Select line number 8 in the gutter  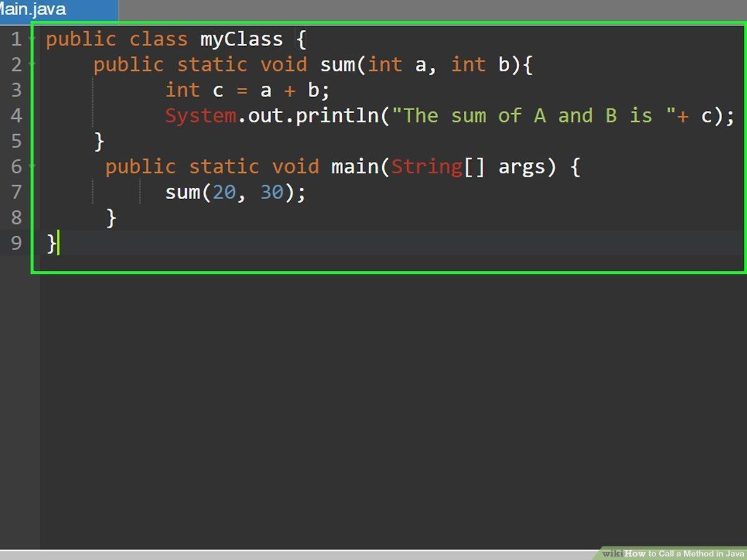(16, 217)
